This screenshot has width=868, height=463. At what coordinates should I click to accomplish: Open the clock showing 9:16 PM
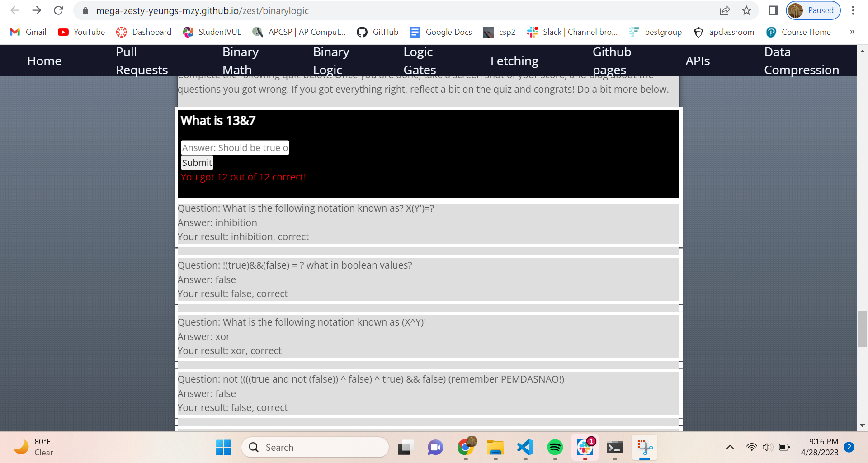[820, 447]
